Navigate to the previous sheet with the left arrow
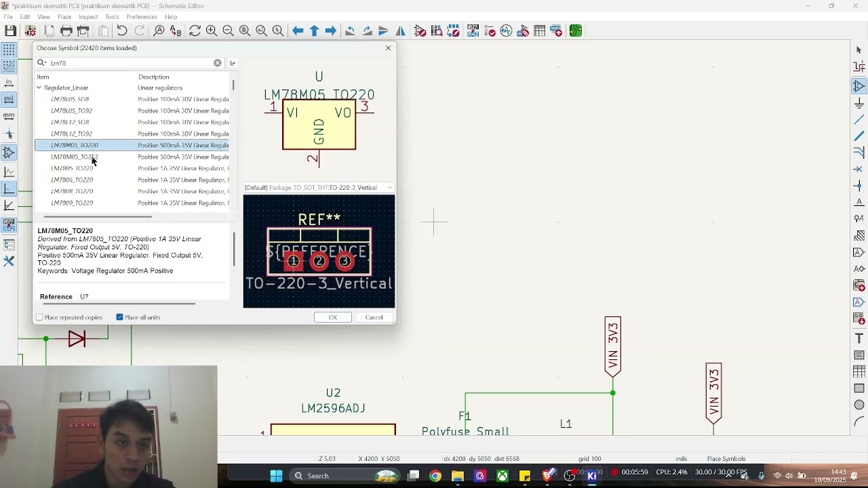Viewport: 868px width, 488px height. pyautogui.click(x=298, y=31)
